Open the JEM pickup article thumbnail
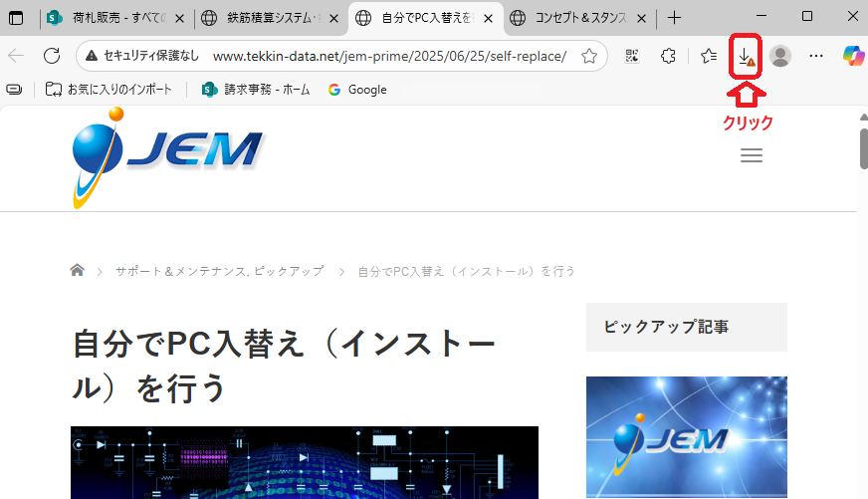The image size is (868, 499). pyautogui.click(x=687, y=437)
